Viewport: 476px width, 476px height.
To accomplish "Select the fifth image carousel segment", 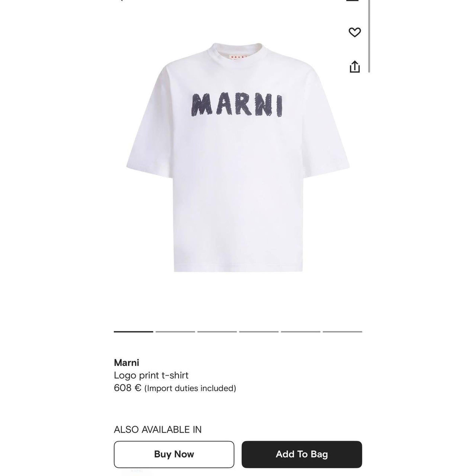I will (x=301, y=332).
